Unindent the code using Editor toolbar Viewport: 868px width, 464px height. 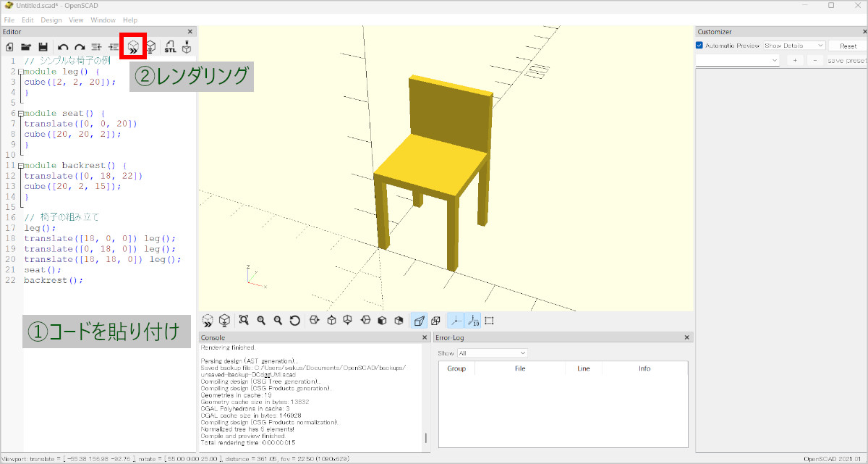(97, 48)
